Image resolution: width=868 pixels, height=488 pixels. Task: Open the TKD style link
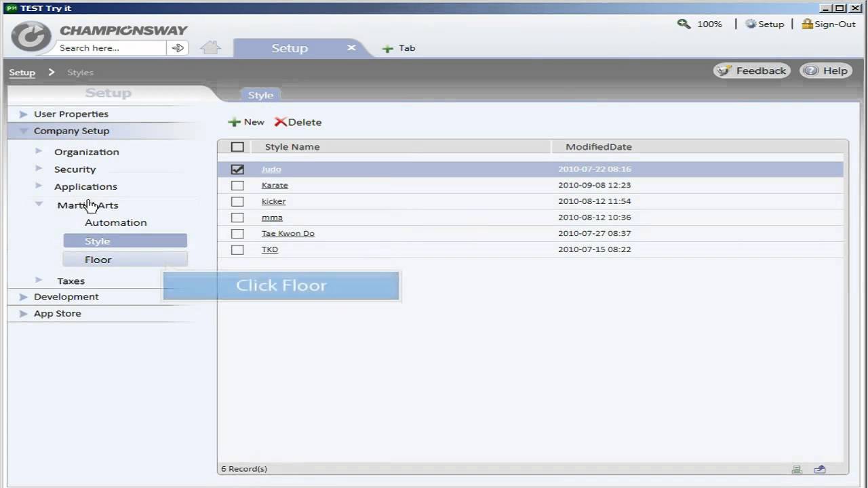(x=270, y=249)
